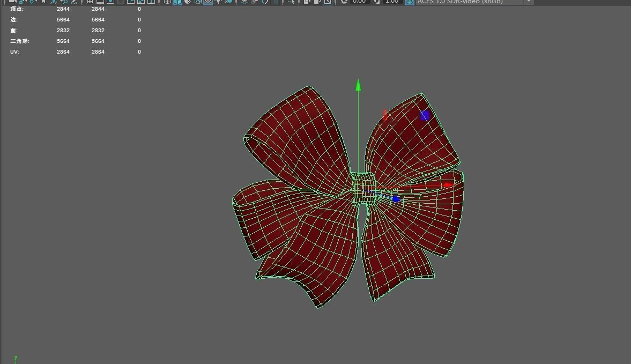This screenshot has width=631, height=364.
Task: Toggle the viewport grid icon
Action: [90, 2]
